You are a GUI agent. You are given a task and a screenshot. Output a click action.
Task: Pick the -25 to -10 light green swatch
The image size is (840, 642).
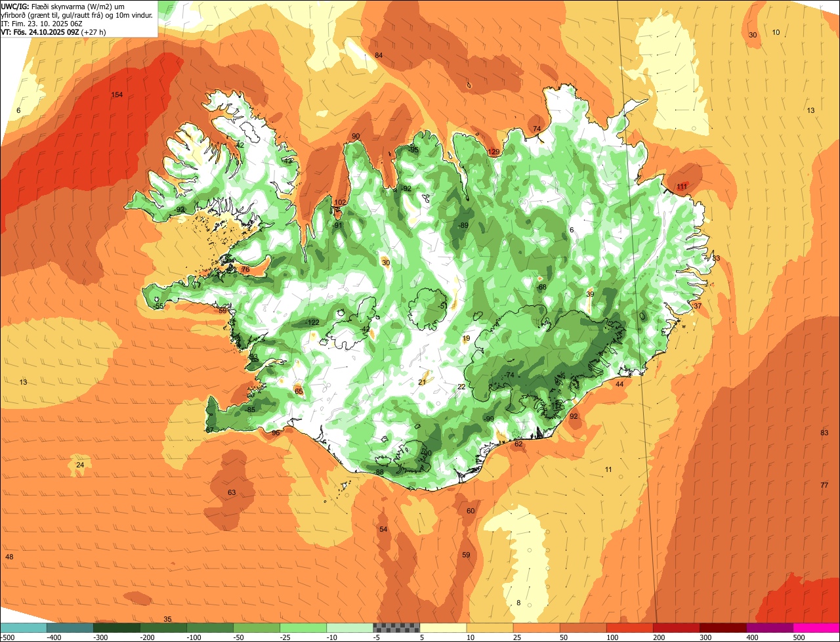pos(303,628)
